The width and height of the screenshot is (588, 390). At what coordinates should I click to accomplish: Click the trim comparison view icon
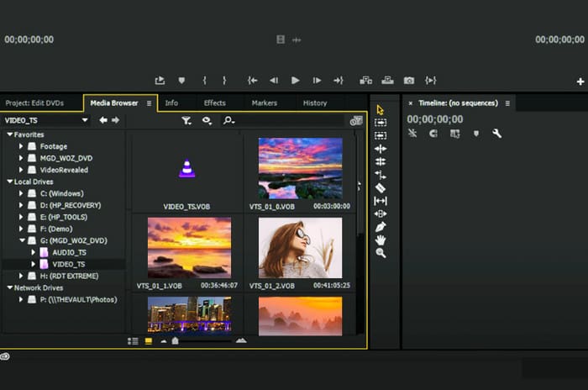(x=430, y=81)
